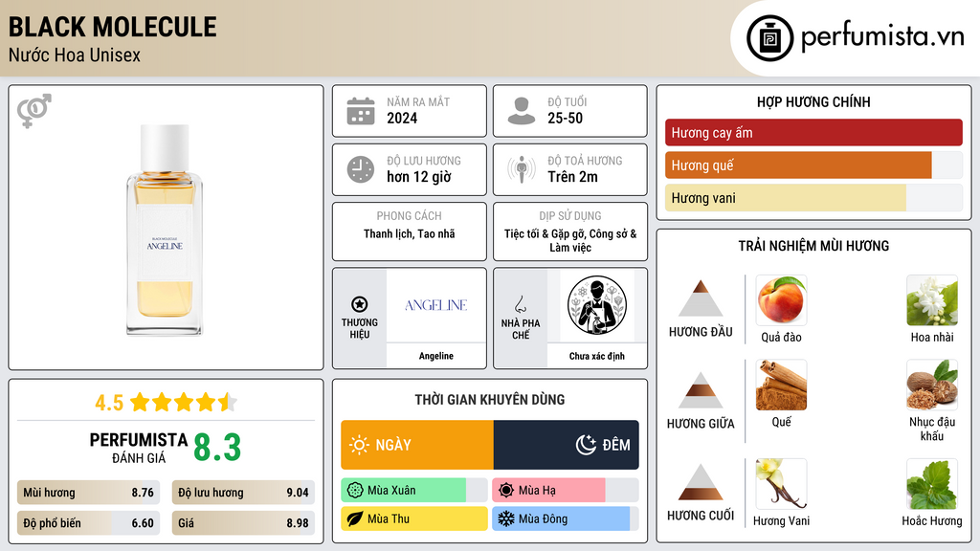Click the Mùa Thu season bar
This screenshot has width=980, height=551.
[x=414, y=518]
